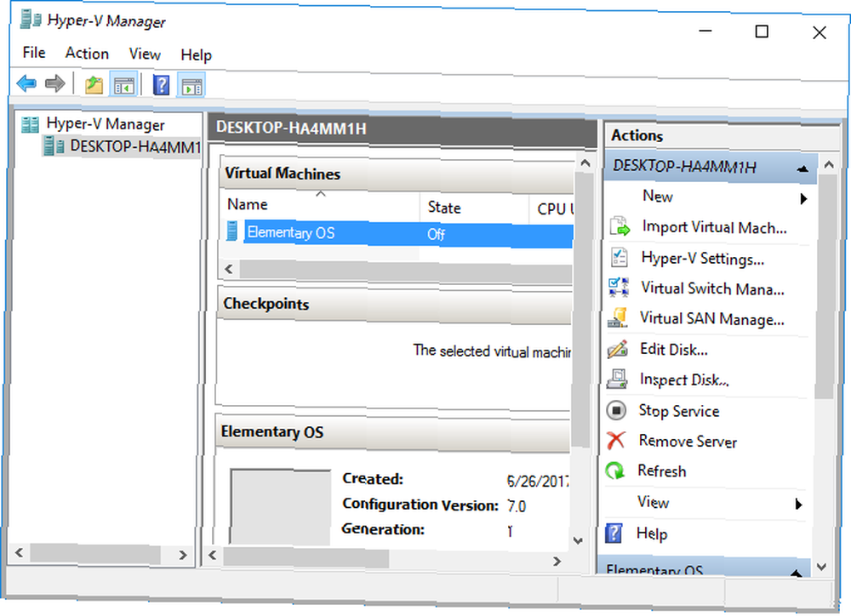Click the Edit Disk pencil icon
Screen dimensions: 851x616
coord(618,349)
